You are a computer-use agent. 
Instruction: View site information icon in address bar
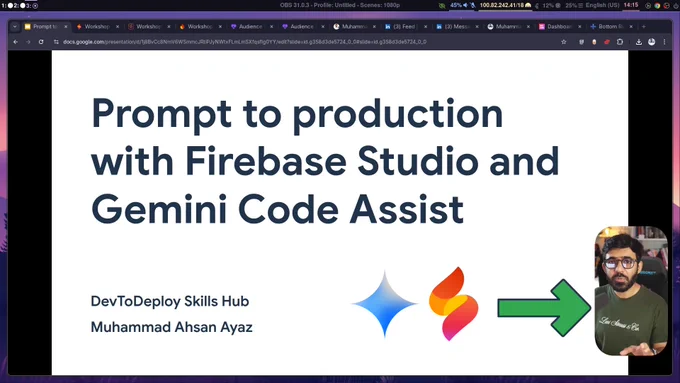coord(56,42)
